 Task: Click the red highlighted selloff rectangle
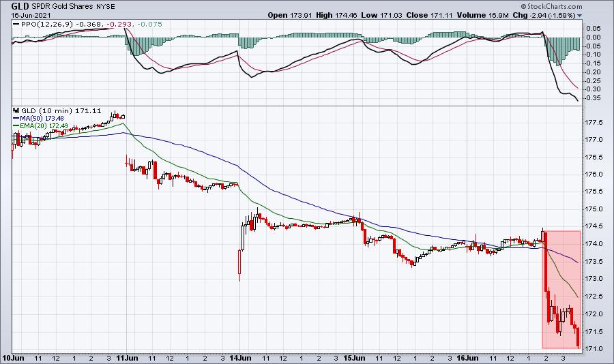(561, 290)
